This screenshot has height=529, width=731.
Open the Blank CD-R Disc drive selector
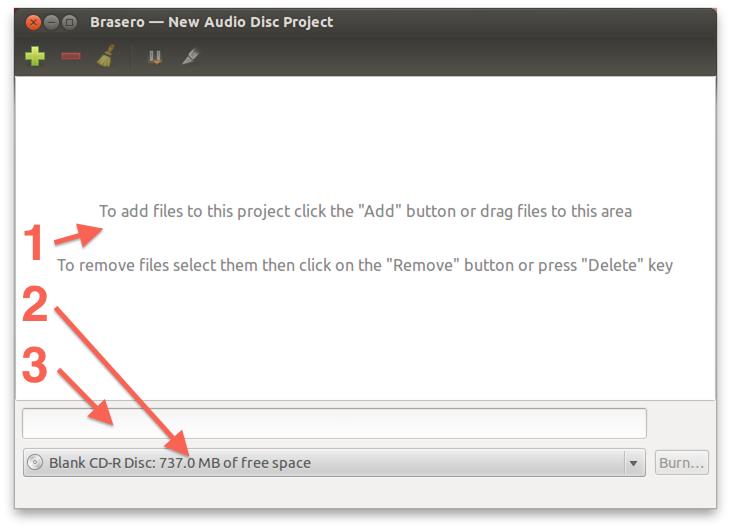point(334,462)
